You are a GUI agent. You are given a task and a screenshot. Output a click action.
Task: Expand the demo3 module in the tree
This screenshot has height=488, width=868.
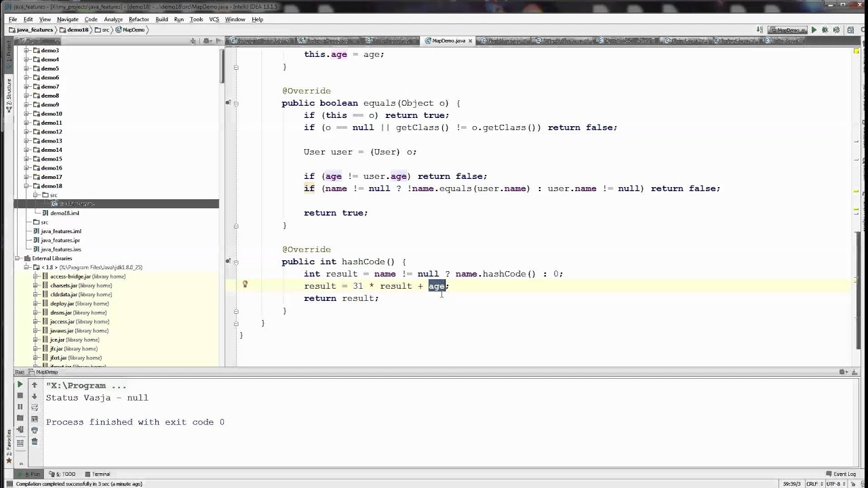pyautogui.click(x=26, y=50)
